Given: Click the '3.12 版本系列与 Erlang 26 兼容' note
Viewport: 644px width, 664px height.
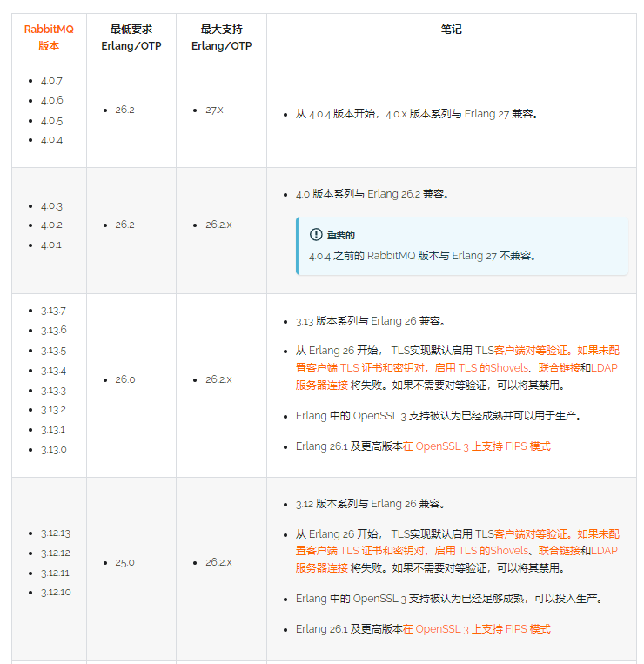Looking at the screenshot, I should pos(370,504).
